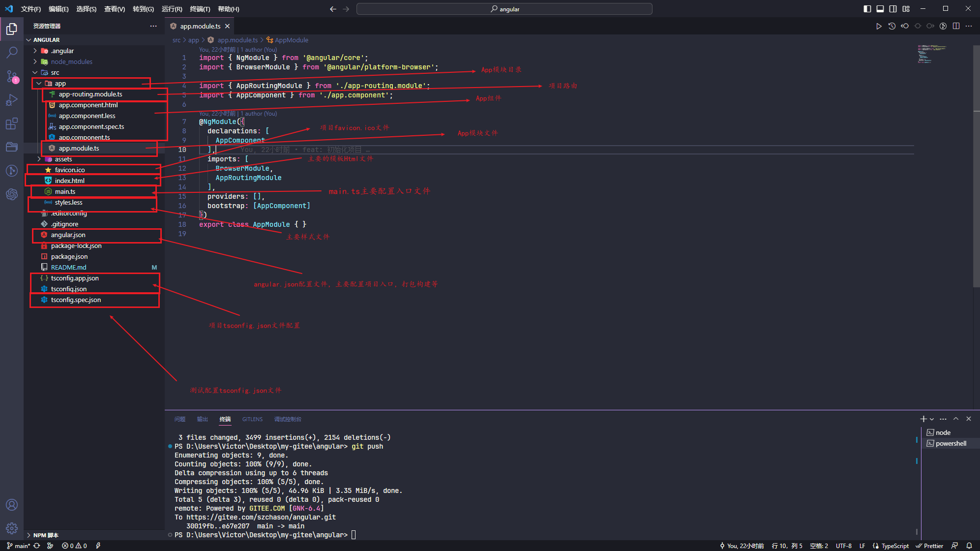Open Run and Debug view
Image resolution: width=980 pixels, height=551 pixels.
12,100
